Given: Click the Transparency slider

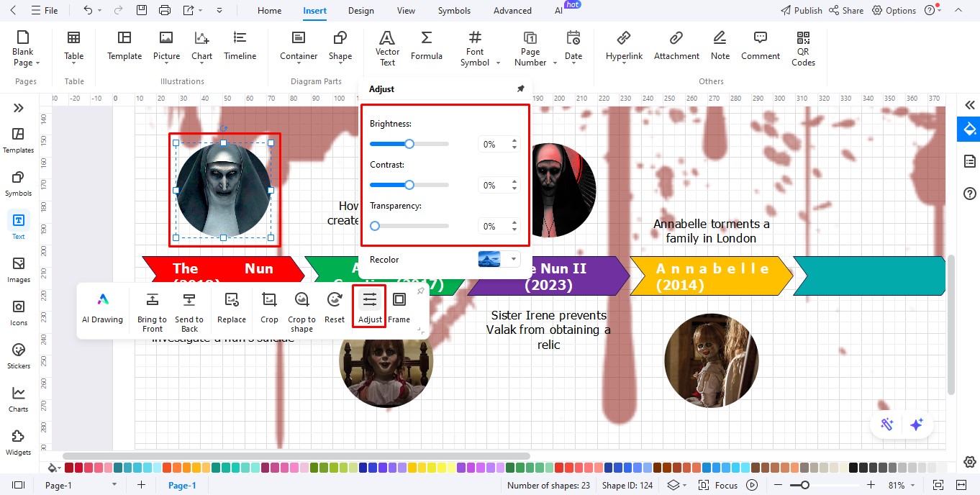Looking at the screenshot, I should [x=409, y=226].
